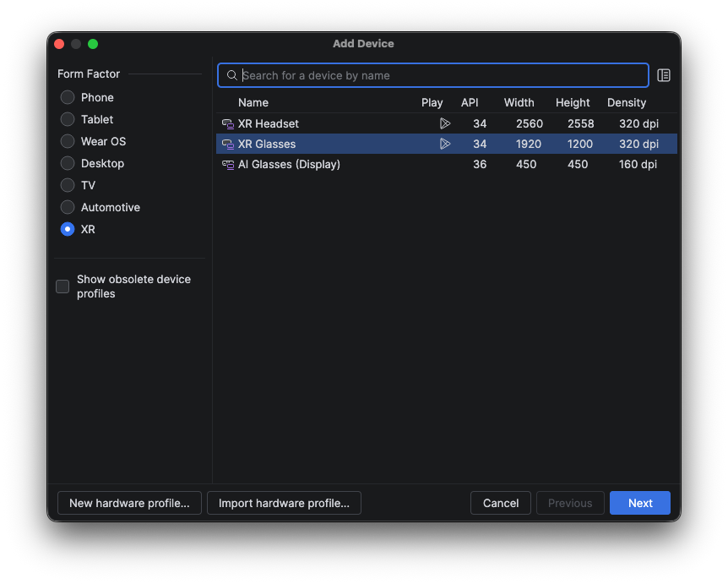This screenshot has height=584, width=728.
Task: Click width value 1920 for XR Glasses
Action: [529, 144]
